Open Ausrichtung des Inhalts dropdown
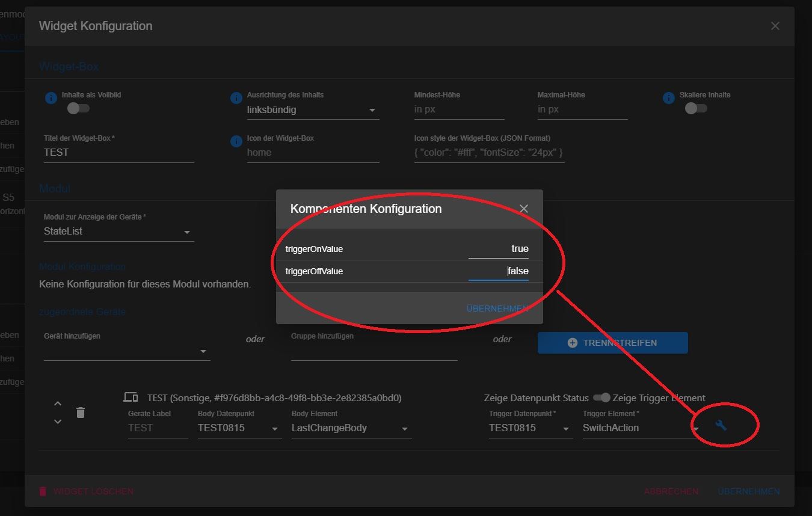The image size is (812, 516). [x=313, y=110]
